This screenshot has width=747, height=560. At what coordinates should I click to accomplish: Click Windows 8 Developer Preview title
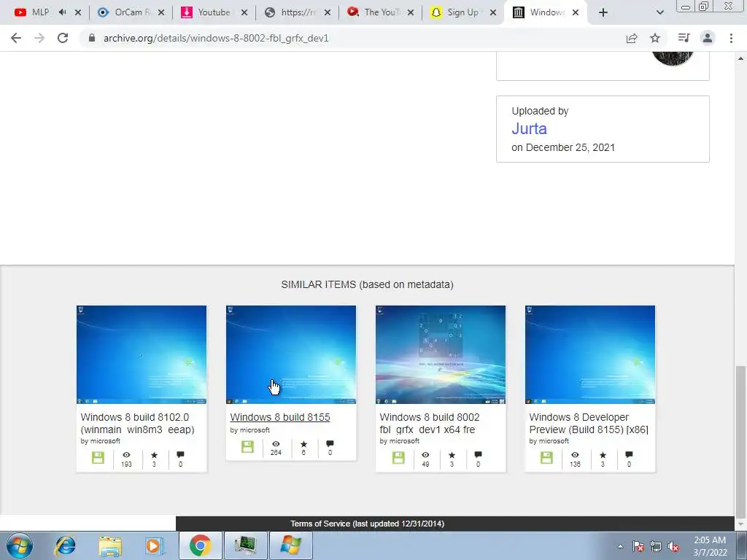tap(589, 424)
